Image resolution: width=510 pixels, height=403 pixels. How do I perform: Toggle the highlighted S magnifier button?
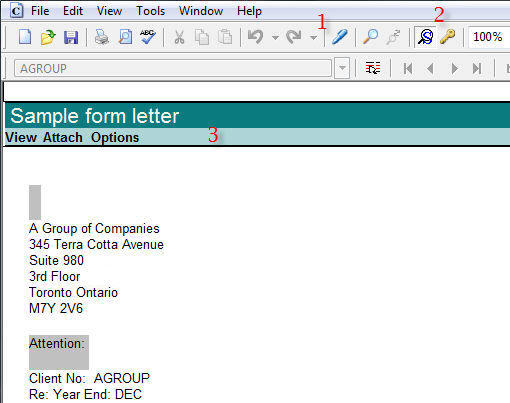click(425, 37)
